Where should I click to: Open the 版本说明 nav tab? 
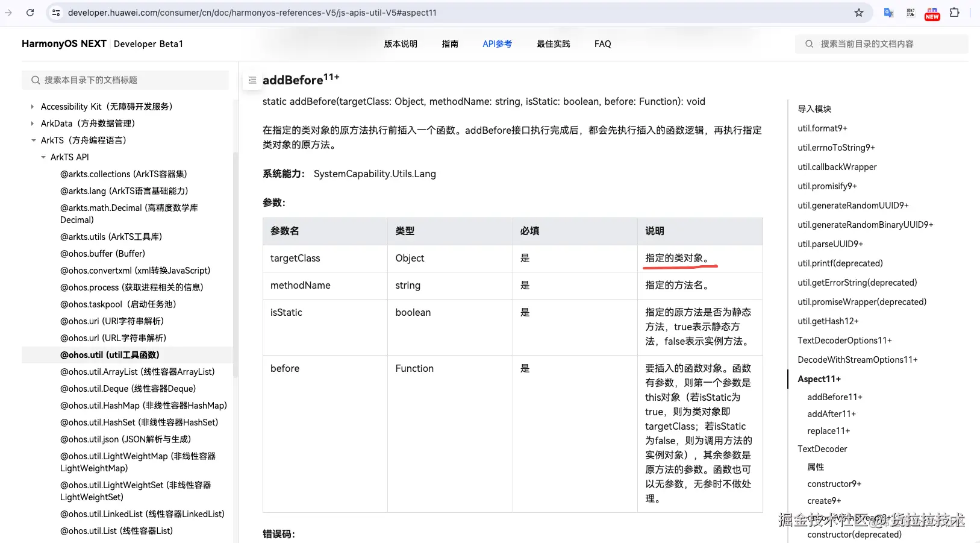[401, 44]
